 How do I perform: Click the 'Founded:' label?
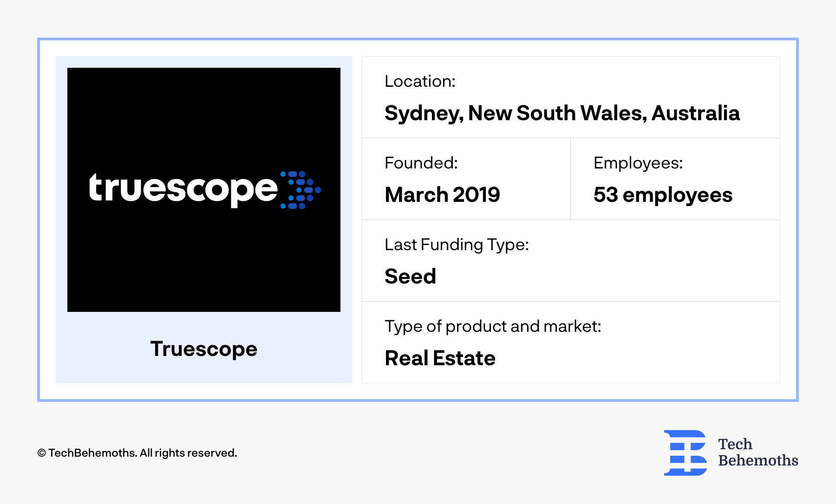(421, 163)
